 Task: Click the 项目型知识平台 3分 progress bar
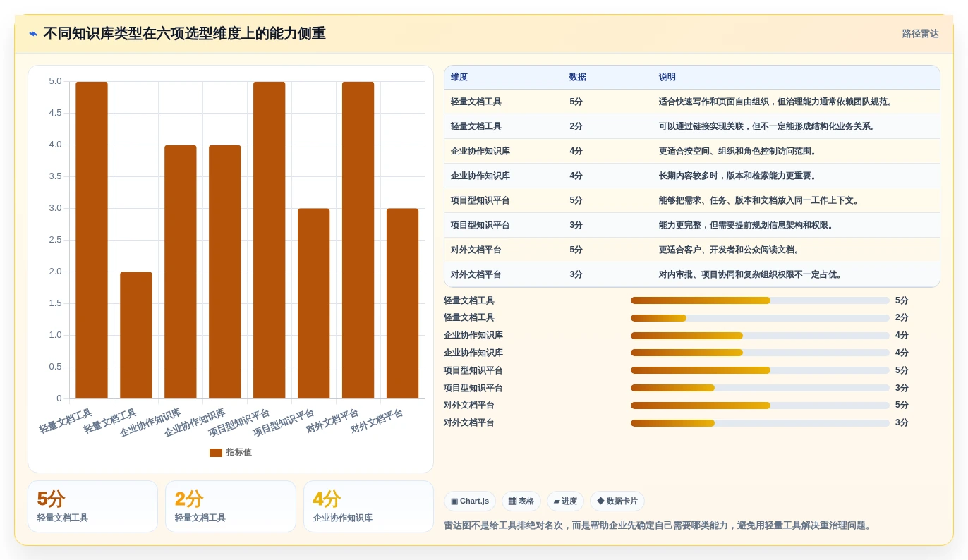(760, 388)
